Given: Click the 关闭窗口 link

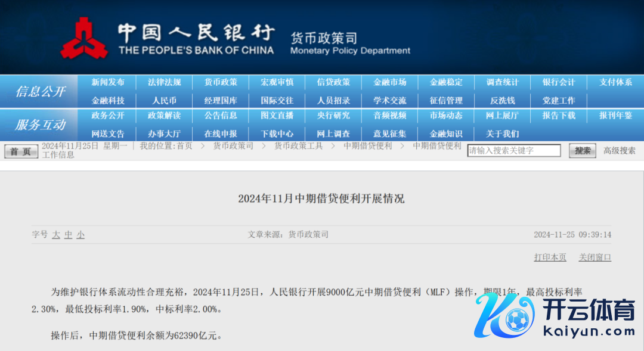Looking at the screenshot, I should [595, 257].
